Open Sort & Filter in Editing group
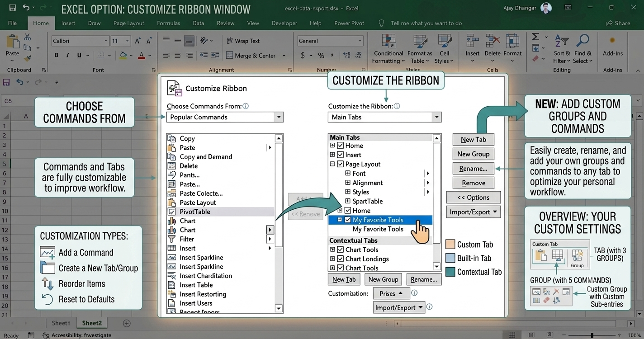Image resolution: width=644 pixels, height=339 pixels. pyautogui.click(x=561, y=49)
